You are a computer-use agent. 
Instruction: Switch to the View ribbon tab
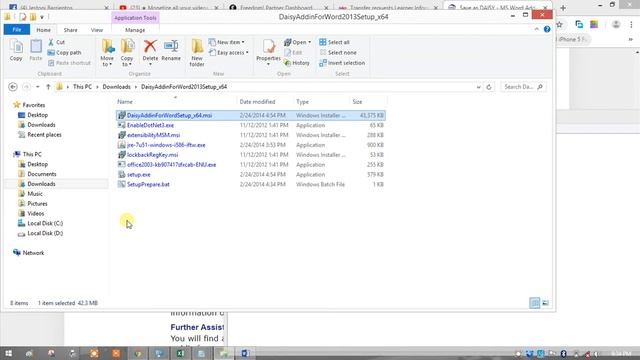tap(97, 30)
